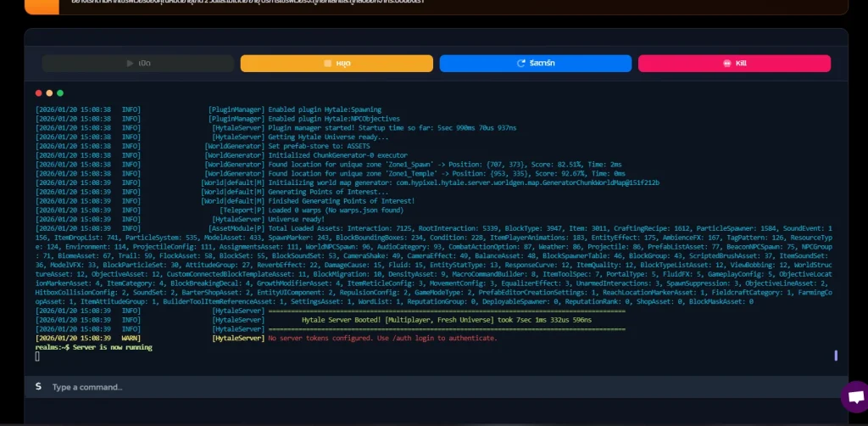Open the purple live chat bubble
868x426 pixels.
point(855,396)
